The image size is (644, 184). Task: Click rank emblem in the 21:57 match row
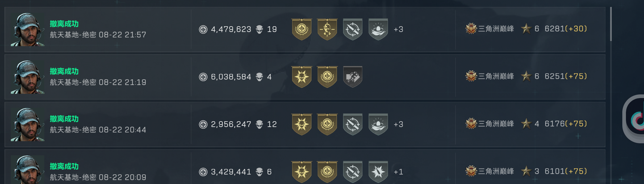coord(471,29)
